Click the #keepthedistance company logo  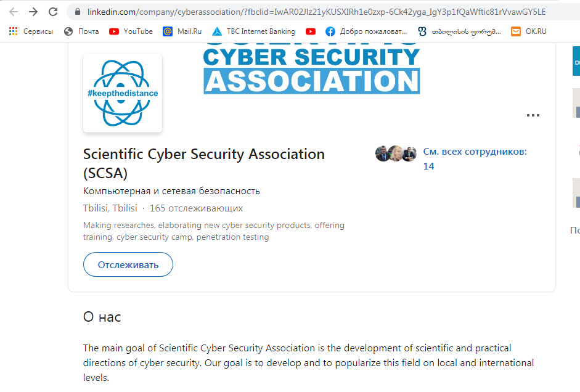click(x=123, y=93)
